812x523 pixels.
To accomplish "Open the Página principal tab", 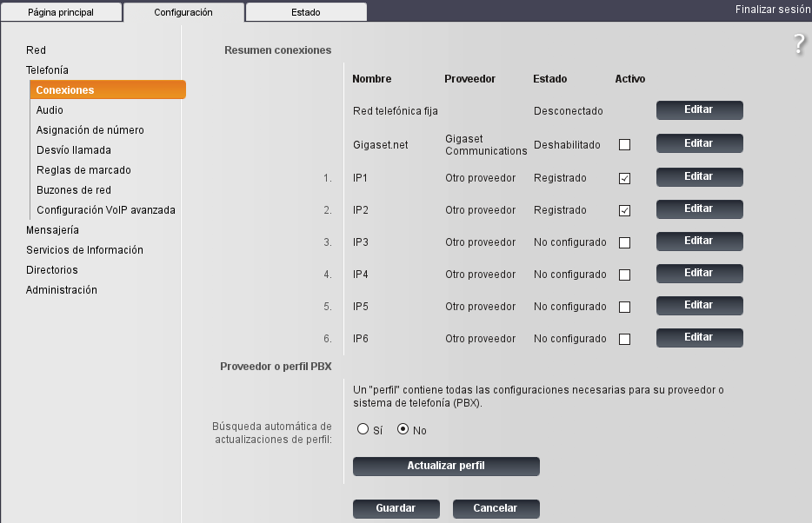I will click(x=61, y=13).
